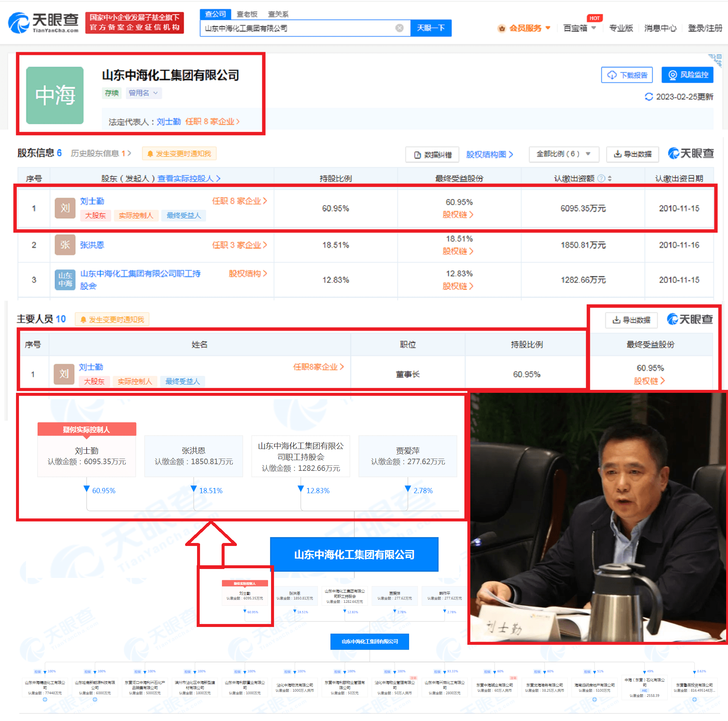Open the 专业版 menu item
The image size is (728, 721).
coord(621,28)
